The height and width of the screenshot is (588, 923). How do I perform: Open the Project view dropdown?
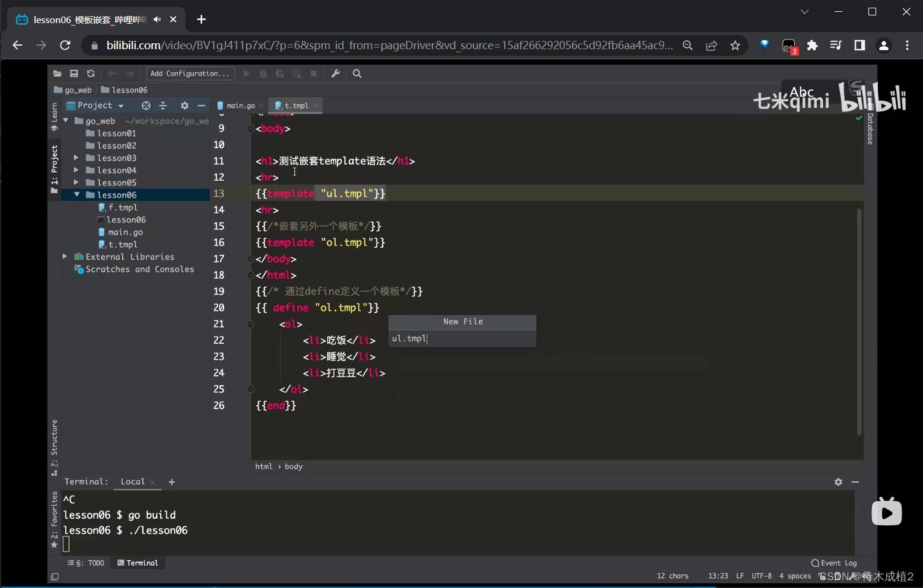point(96,106)
